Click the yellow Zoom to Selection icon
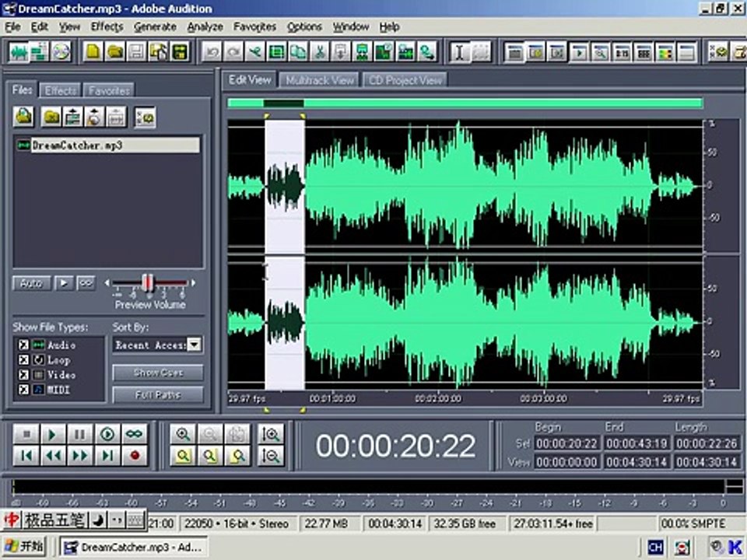Image resolution: width=747 pixels, height=560 pixels. click(x=183, y=456)
